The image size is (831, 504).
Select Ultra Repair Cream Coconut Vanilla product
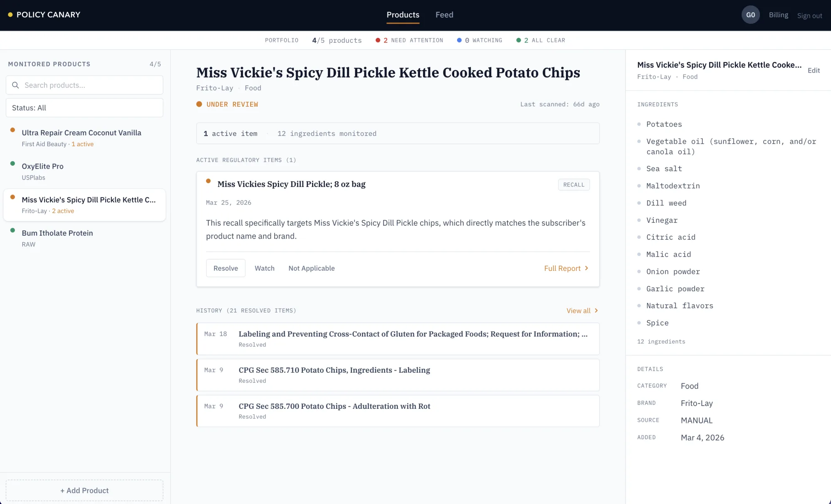coord(84,138)
